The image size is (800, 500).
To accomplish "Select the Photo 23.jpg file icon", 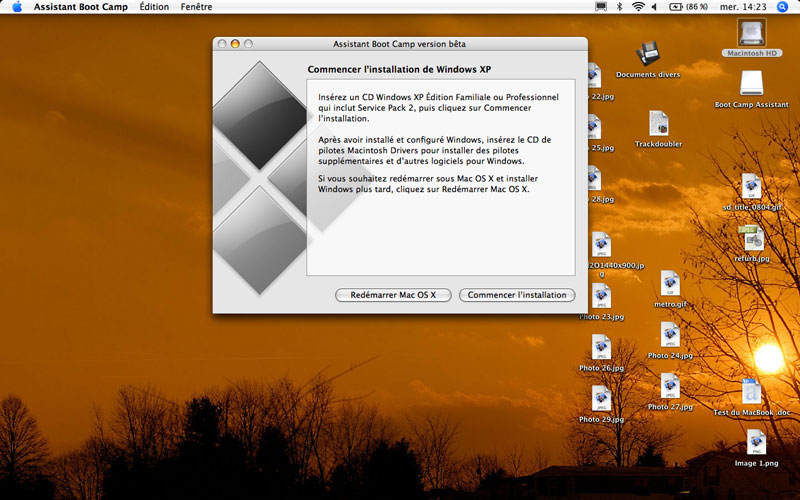I will (x=602, y=295).
